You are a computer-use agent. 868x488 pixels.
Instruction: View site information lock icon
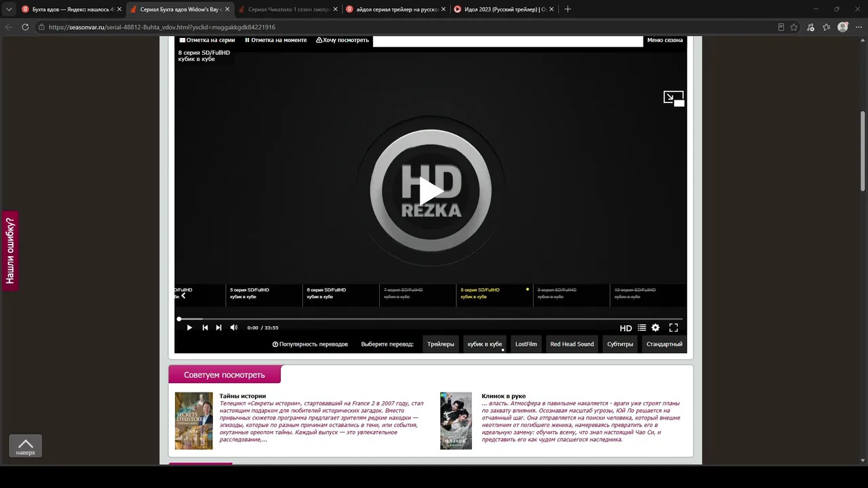[41, 27]
